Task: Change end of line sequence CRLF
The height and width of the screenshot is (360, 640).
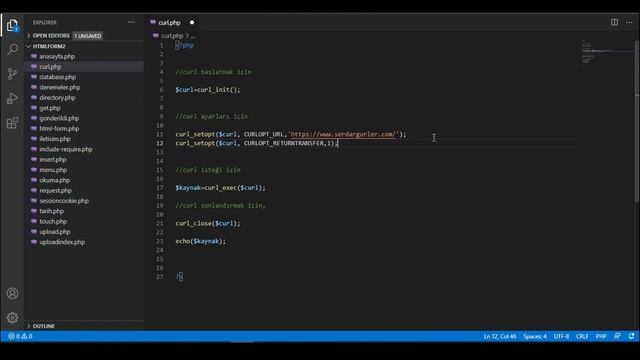Action: (x=582, y=336)
